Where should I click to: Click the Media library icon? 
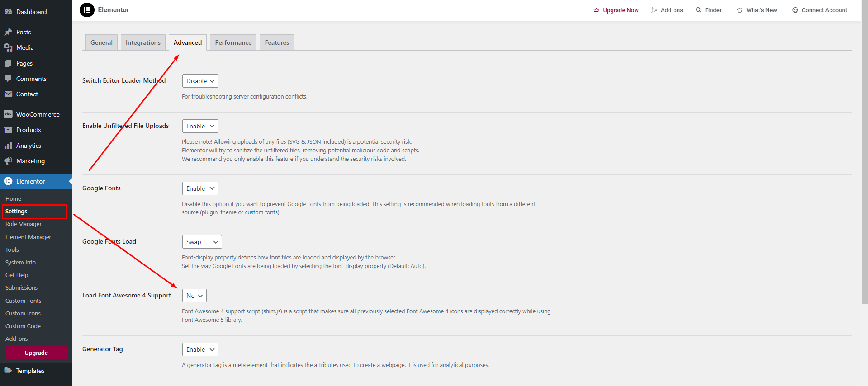(x=8, y=47)
